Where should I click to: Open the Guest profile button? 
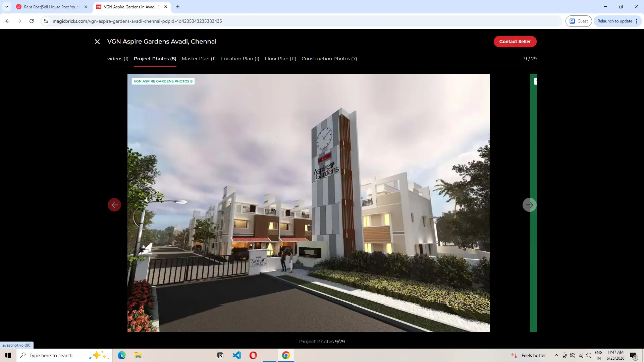point(579,21)
